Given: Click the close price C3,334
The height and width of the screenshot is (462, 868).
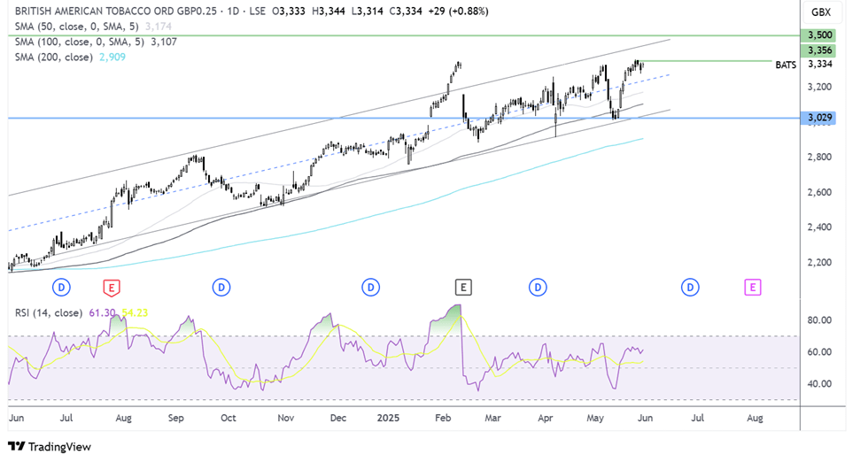Looking at the screenshot, I should tap(406, 12).
